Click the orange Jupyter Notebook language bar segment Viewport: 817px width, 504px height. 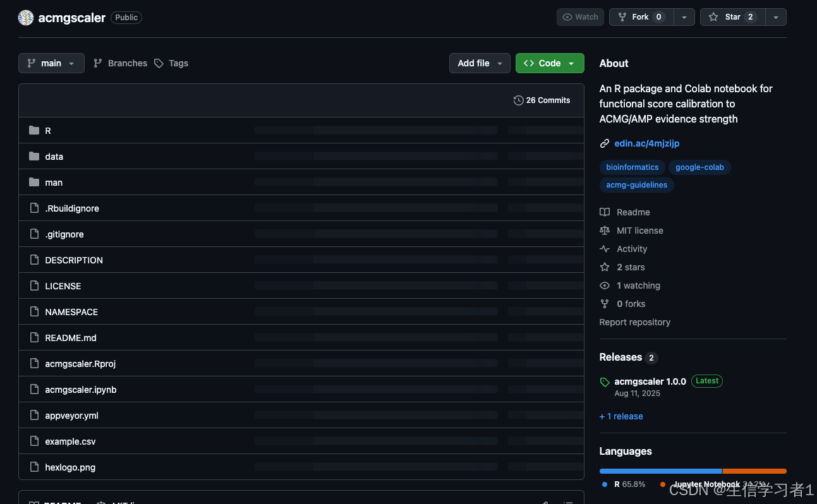click(x=754, y=471)
